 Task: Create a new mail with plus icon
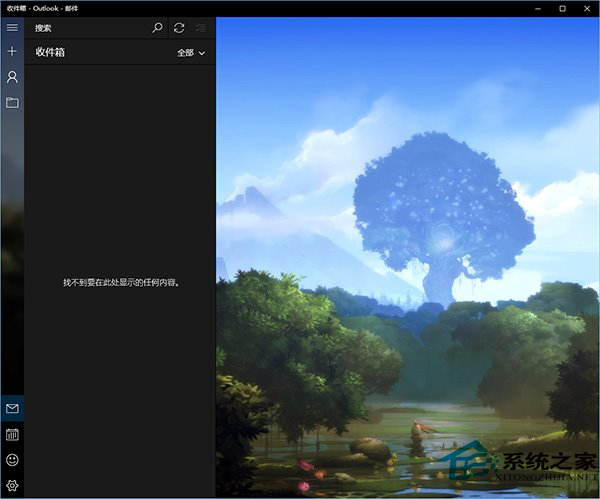coord(12,51)
